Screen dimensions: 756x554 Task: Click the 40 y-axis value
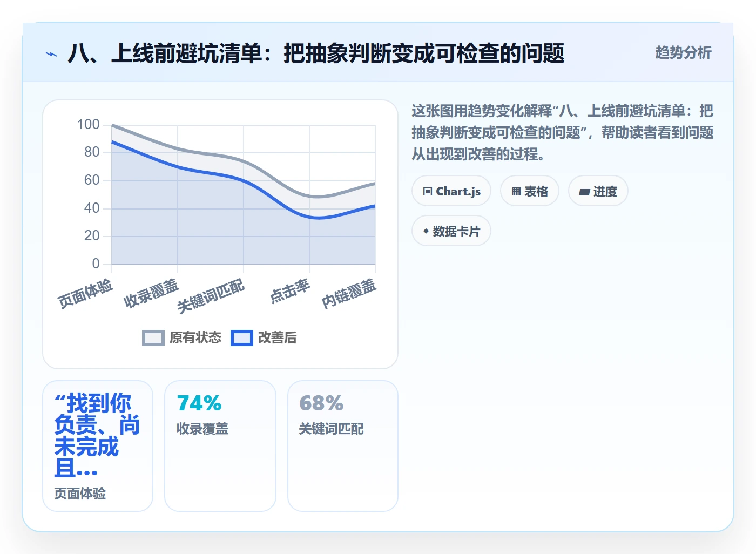pyautogui.click(x=92, y=208)
